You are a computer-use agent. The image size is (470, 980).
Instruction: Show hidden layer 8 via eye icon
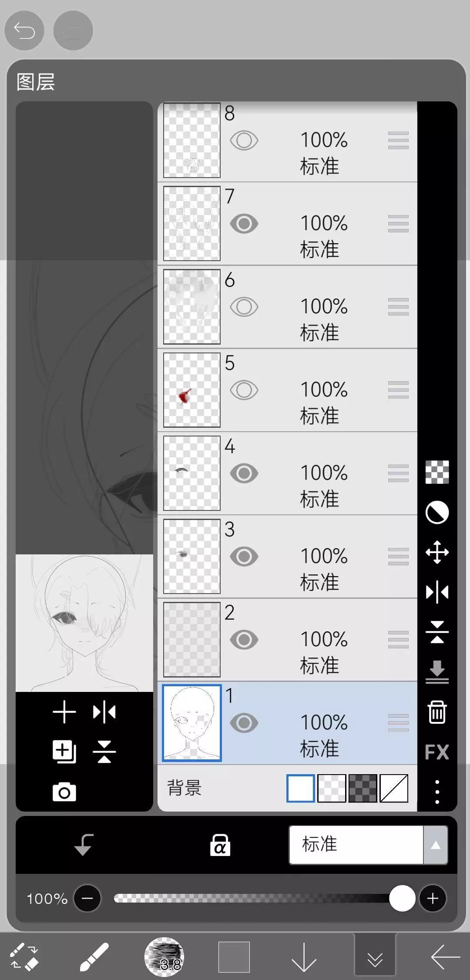tap(244, 141)
